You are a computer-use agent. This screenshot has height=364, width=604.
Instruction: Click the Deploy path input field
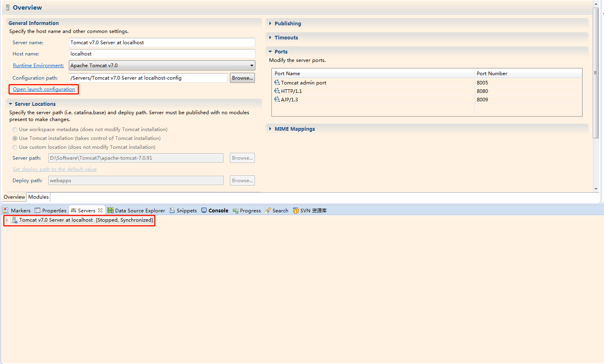(x=136, y=181)
